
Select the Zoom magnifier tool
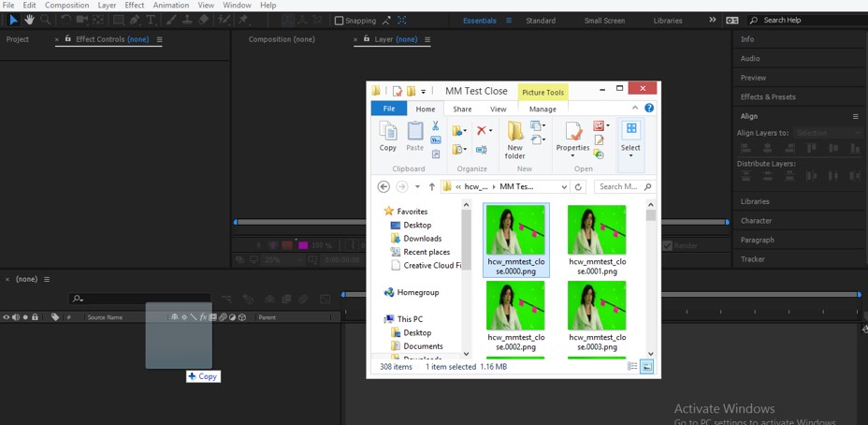coord(46,20)
